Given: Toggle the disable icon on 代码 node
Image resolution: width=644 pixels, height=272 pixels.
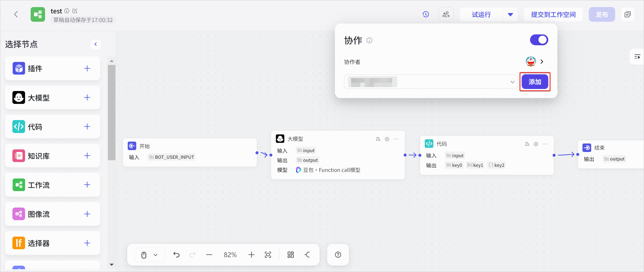Looking at the screenshot, I should (527, 144).
